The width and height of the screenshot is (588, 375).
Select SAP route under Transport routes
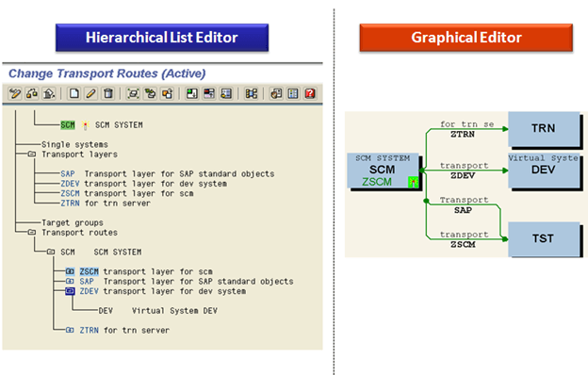[187, 281]
